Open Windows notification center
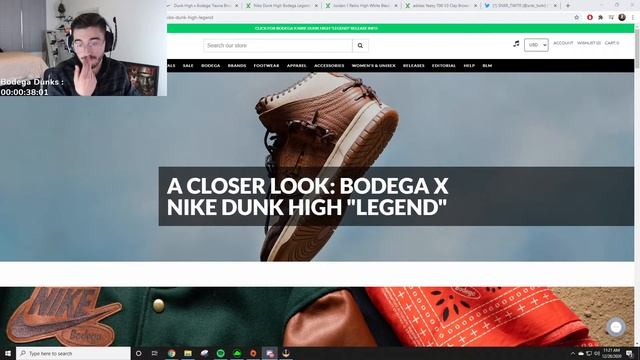 coord(630,353)
